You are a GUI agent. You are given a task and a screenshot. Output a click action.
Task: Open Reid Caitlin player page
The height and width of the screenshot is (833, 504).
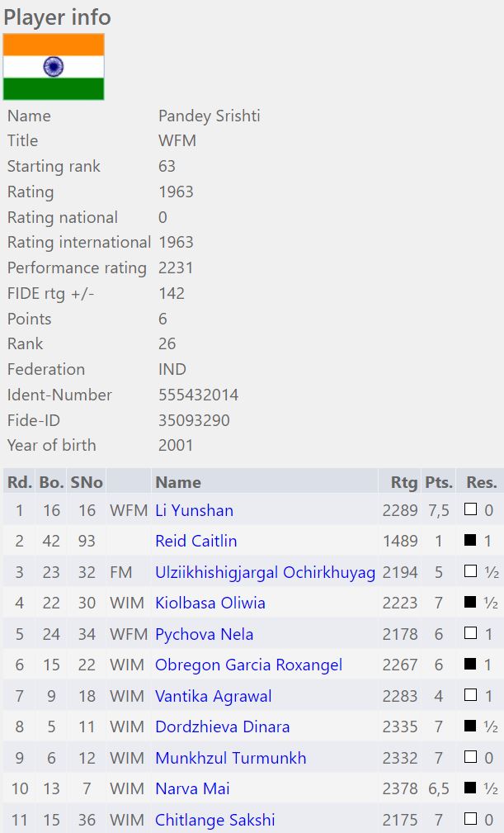195,542
